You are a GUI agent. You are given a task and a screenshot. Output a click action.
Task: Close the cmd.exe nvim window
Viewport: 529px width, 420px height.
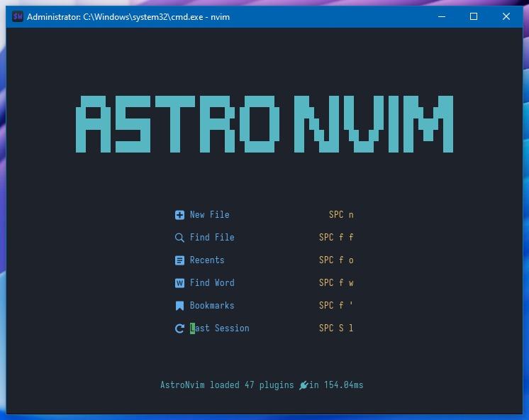506,16
